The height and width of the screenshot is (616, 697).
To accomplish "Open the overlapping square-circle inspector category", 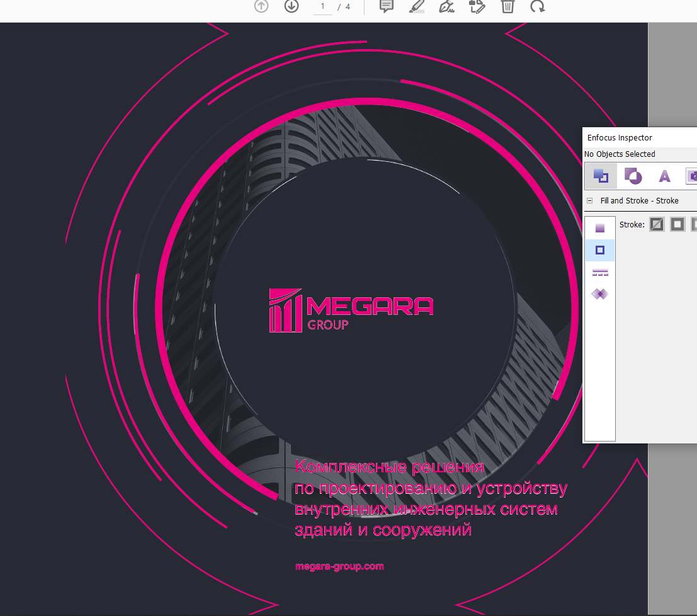I will point(633,176).
